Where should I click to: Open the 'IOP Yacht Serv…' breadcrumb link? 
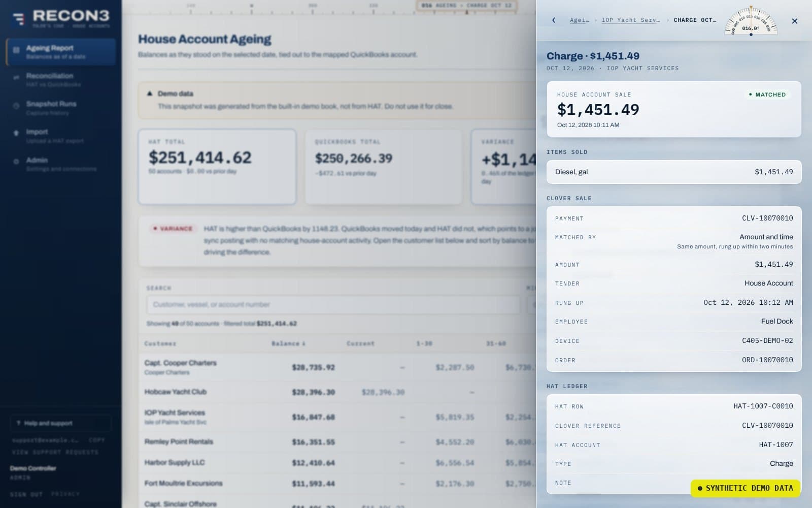click(631, 20)
